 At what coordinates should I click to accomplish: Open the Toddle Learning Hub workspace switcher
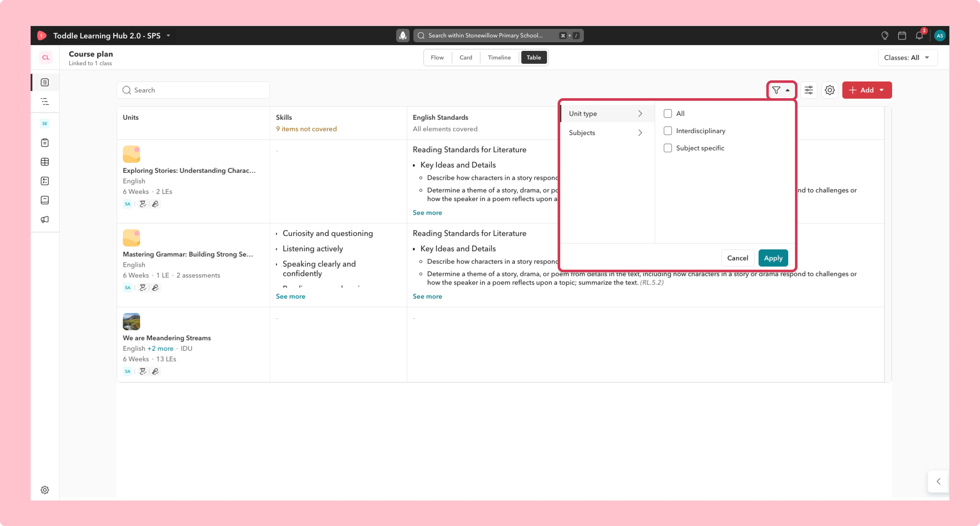112,36
